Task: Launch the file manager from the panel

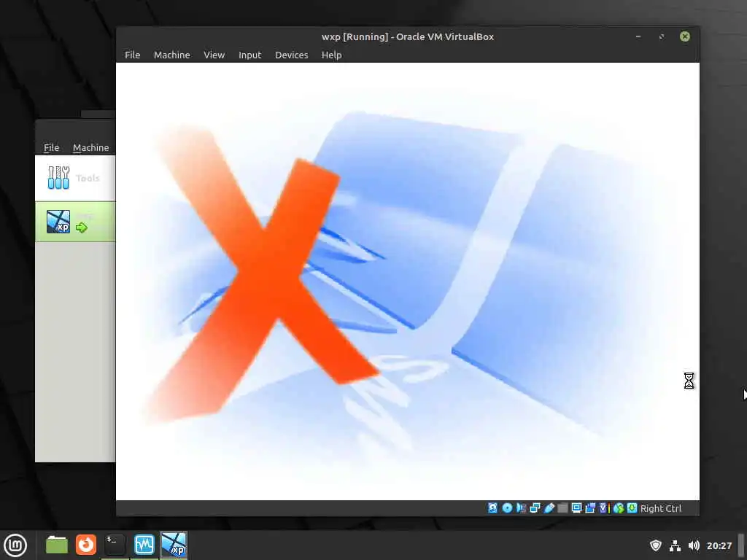Action: (57, 545)
